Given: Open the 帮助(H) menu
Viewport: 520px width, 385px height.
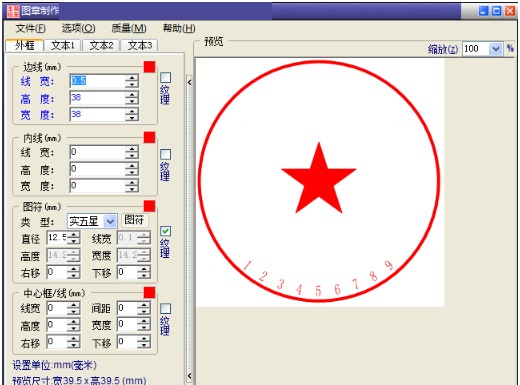Looking at the screenshot, I should (179, 28).
